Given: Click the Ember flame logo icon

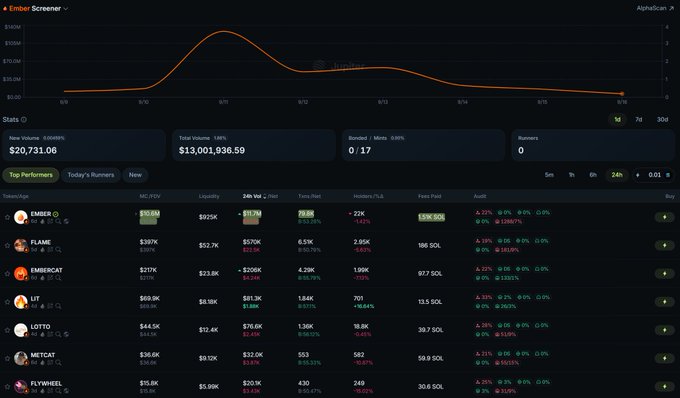Looking at the screenshot, I should 5,8.
